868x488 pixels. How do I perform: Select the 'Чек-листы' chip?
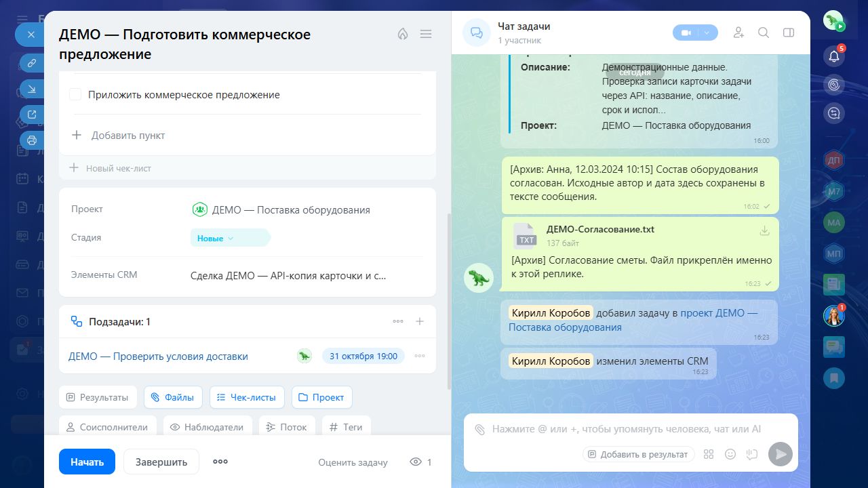point(247,397)
